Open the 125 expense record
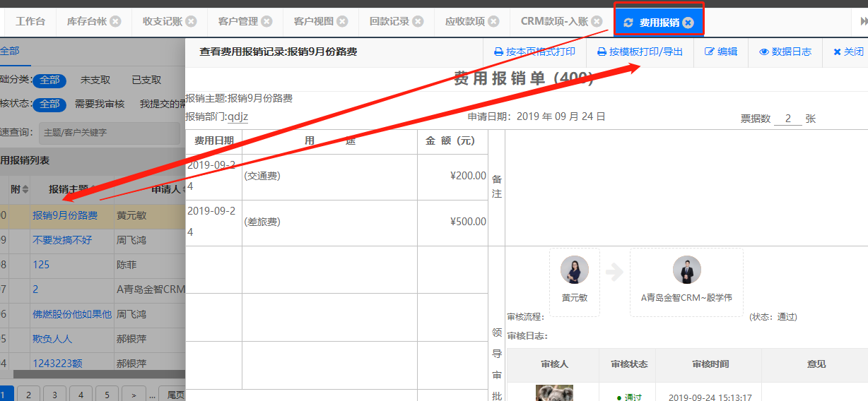 coord(41,265)
